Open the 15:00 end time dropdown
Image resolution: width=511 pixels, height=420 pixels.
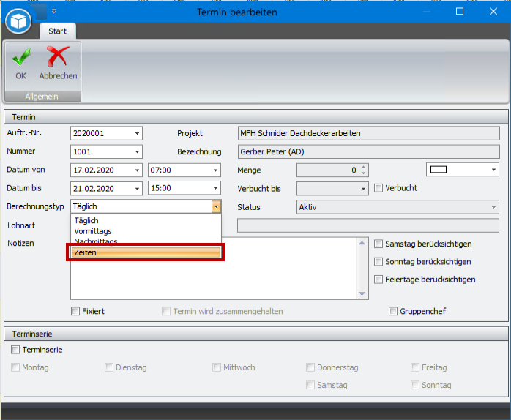coord(215,188)
